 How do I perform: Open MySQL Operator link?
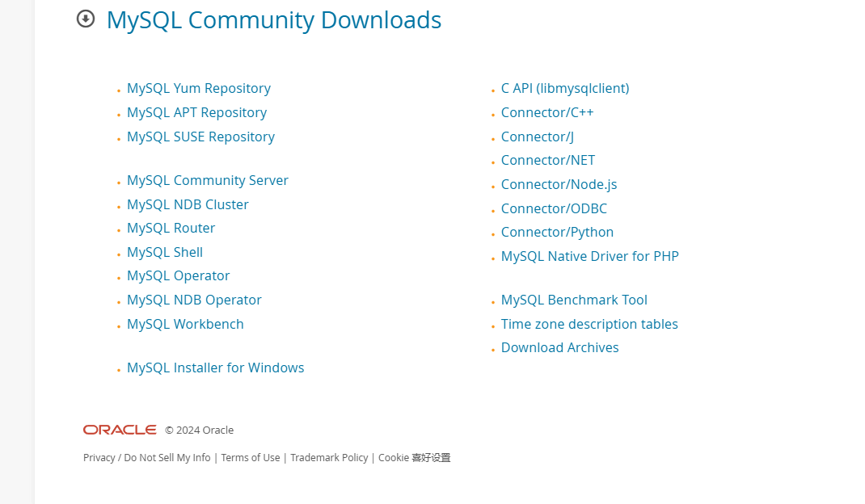coord(178,275)
